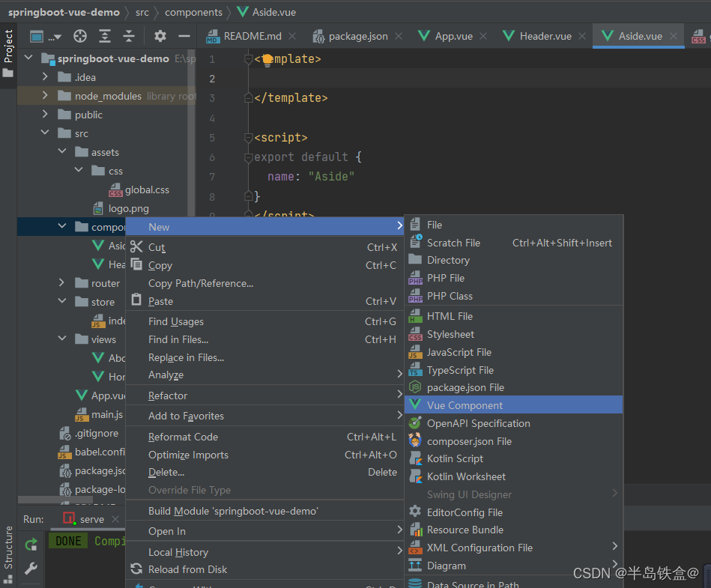Select Directory in New submenu
The image size is (711, 588).
pyautogui.click(x=514, y=260)
